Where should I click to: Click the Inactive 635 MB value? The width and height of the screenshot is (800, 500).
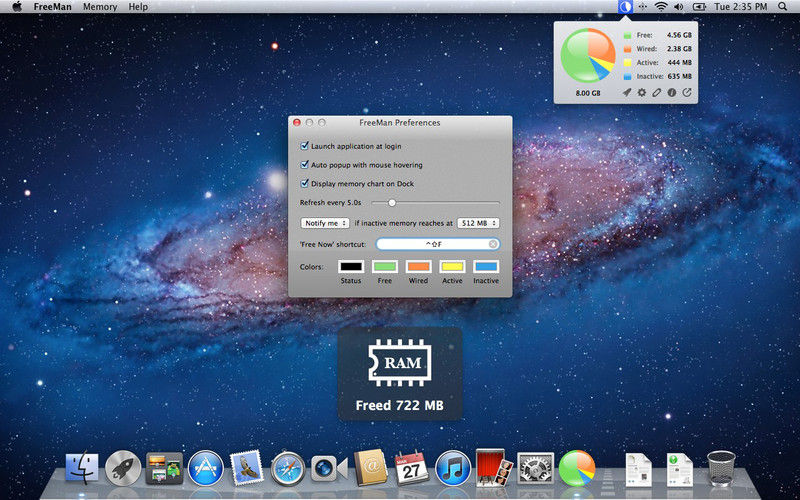(680, 77)
